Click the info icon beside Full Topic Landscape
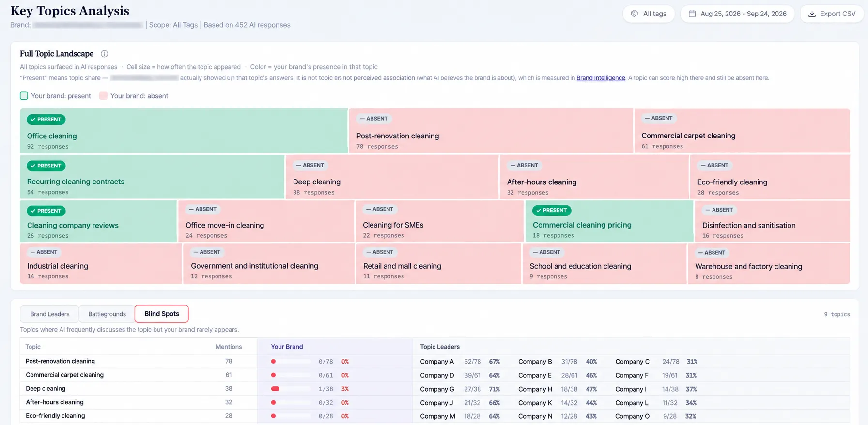868x425 pixels. [x=104, y=54]
